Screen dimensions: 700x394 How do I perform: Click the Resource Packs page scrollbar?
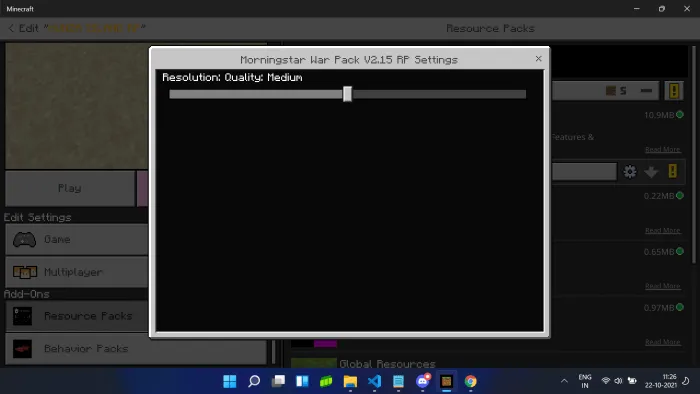(693, 154)
